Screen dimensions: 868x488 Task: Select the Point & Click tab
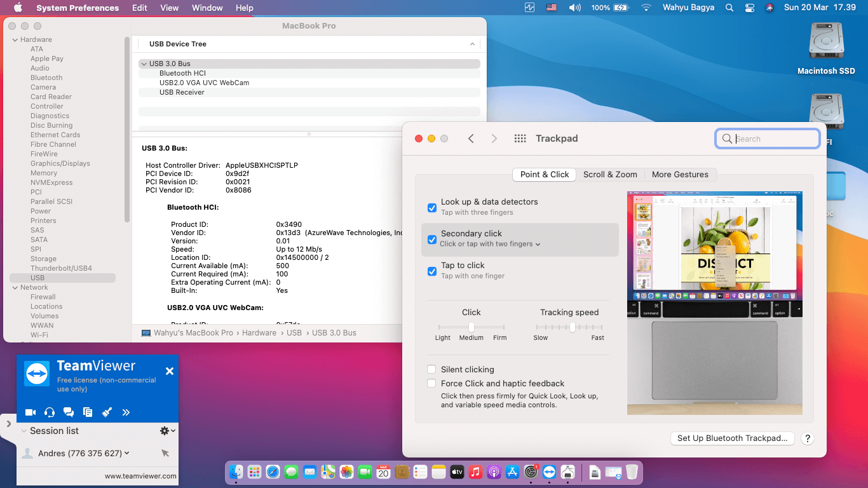point(545,174)
